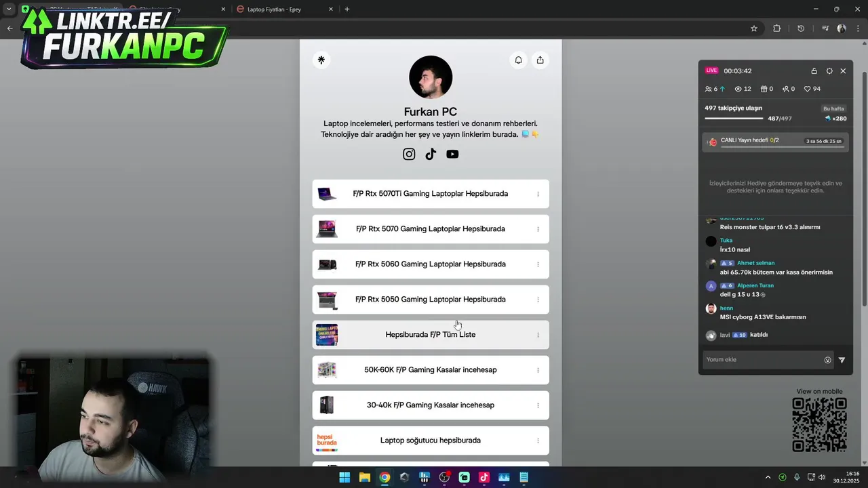Open the tab search dropdown arrow

pyautogui.click(x=8, y=9)
